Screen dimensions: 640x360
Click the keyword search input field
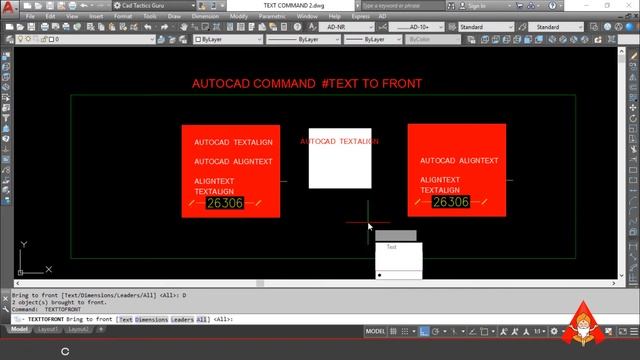(x=403, y=6)
